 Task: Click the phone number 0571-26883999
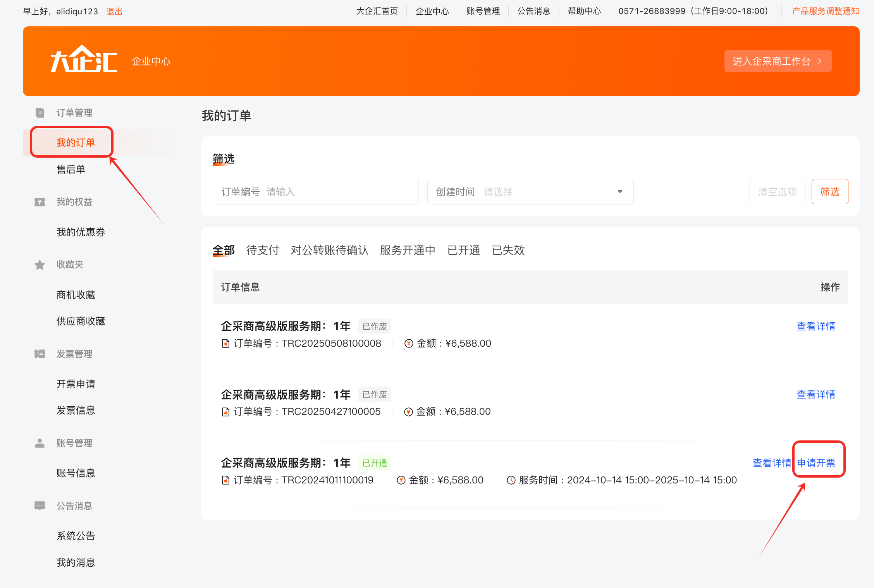click(x=652, y=11)
